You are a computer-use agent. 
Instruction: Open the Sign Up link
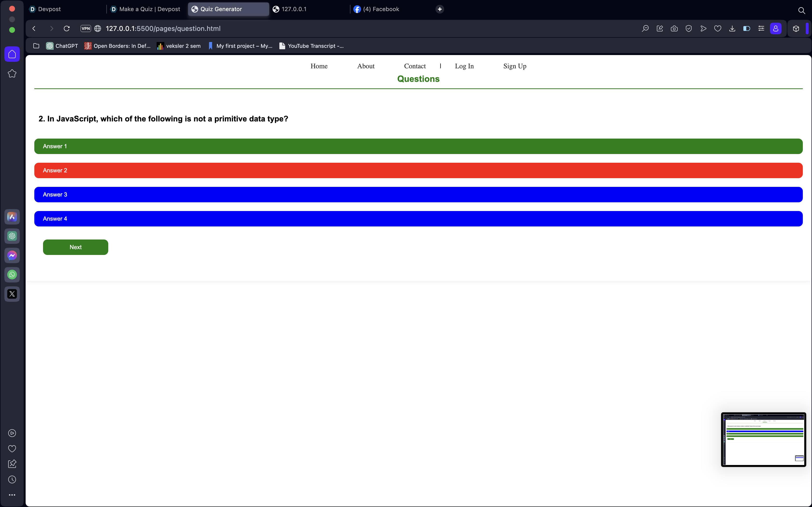coord(514,66)
